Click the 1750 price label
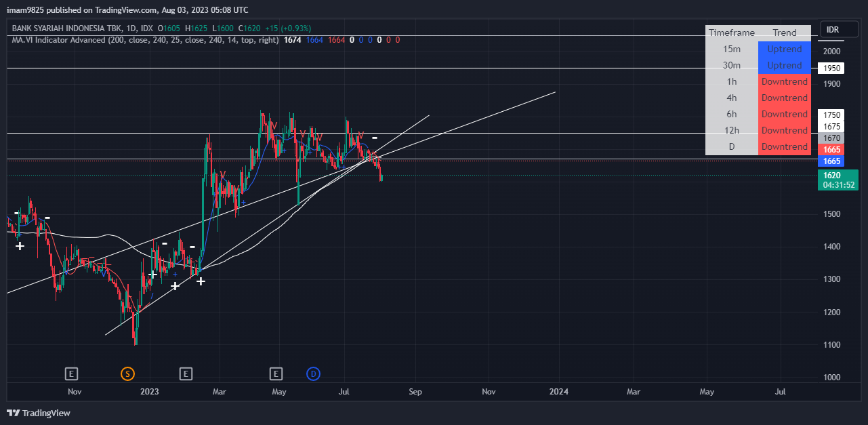 pyautogui.click(x=831, y=115)
